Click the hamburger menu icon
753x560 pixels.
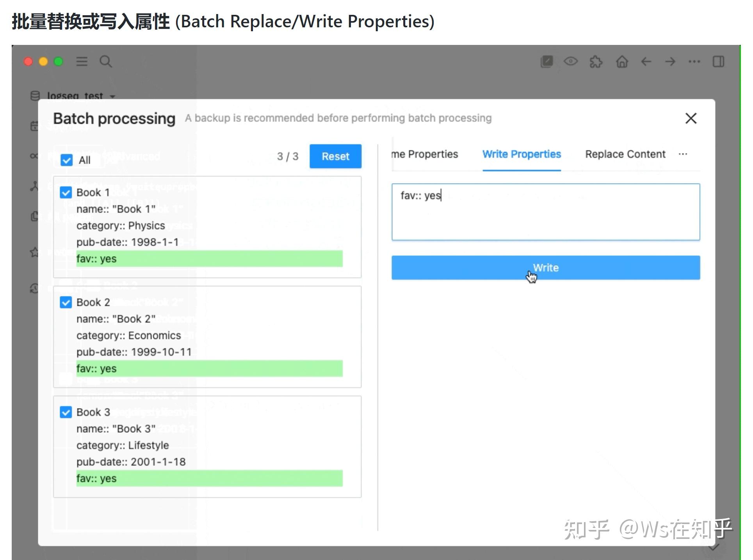[x=82, y=61]
